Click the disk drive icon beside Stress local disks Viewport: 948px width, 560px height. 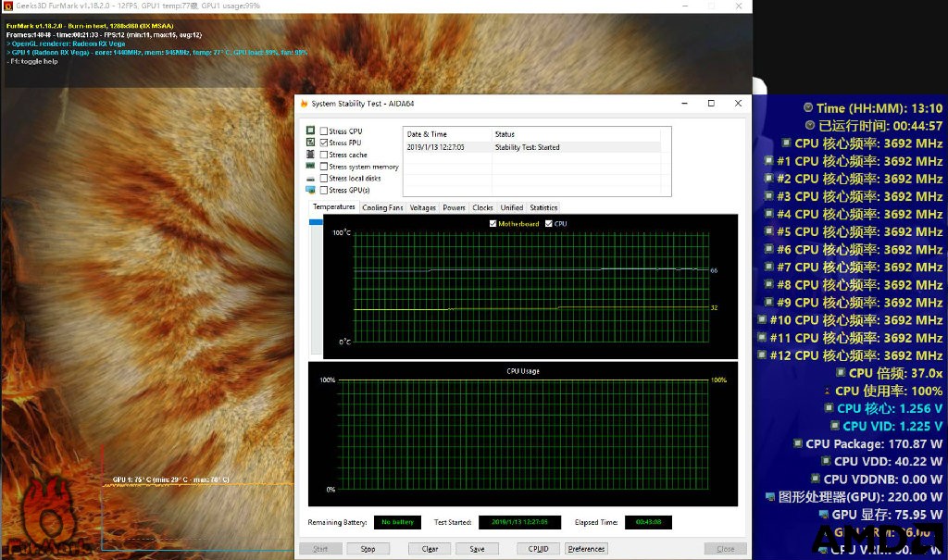[310, 179]
